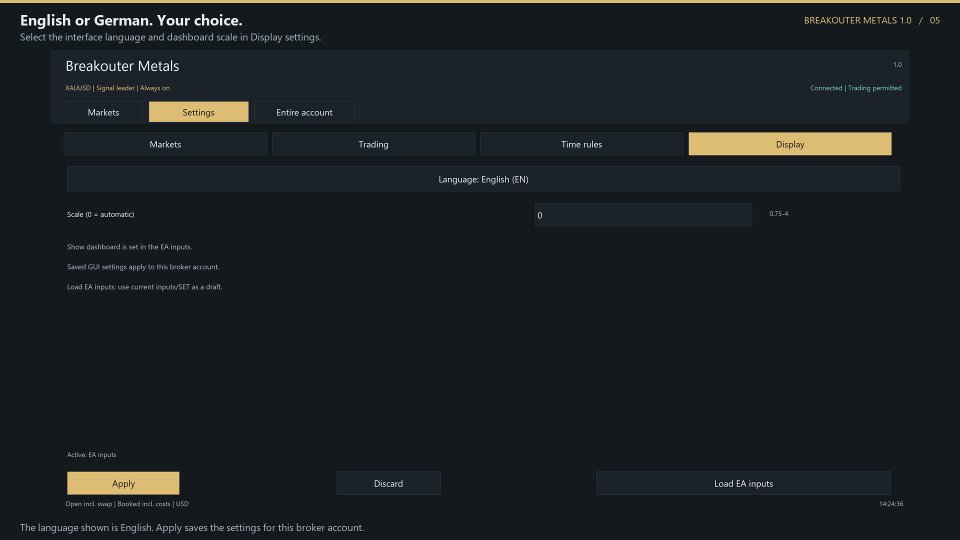Open the top-level Markets tab
Viewport: 960px width, 540px height.
(x=103, y=112)
